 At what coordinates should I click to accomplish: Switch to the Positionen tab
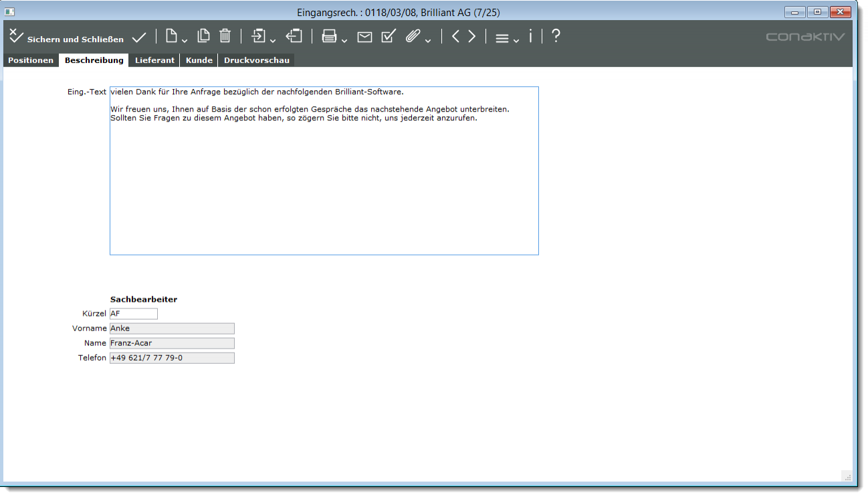point(31,60)
